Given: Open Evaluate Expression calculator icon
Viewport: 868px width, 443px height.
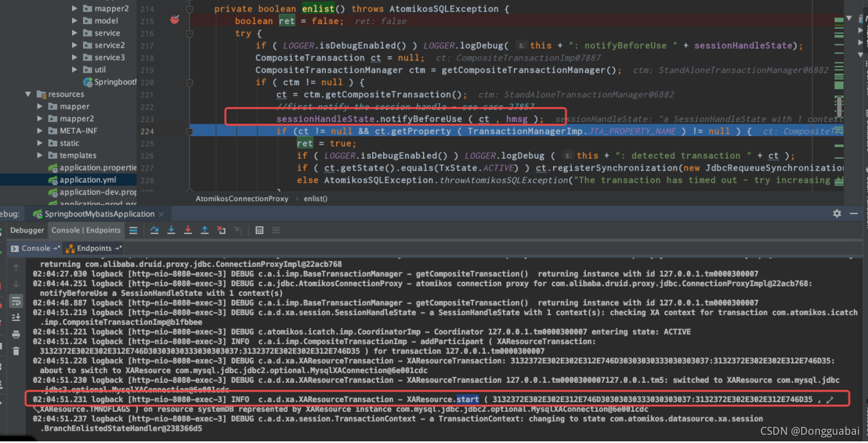Looking at the screenshot, I should (260, 231).
